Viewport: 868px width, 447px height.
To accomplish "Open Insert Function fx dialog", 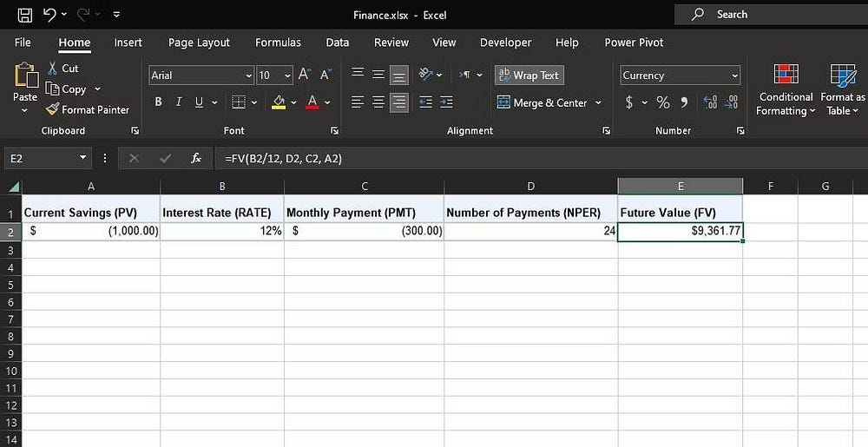I will (x=196, y=159).
